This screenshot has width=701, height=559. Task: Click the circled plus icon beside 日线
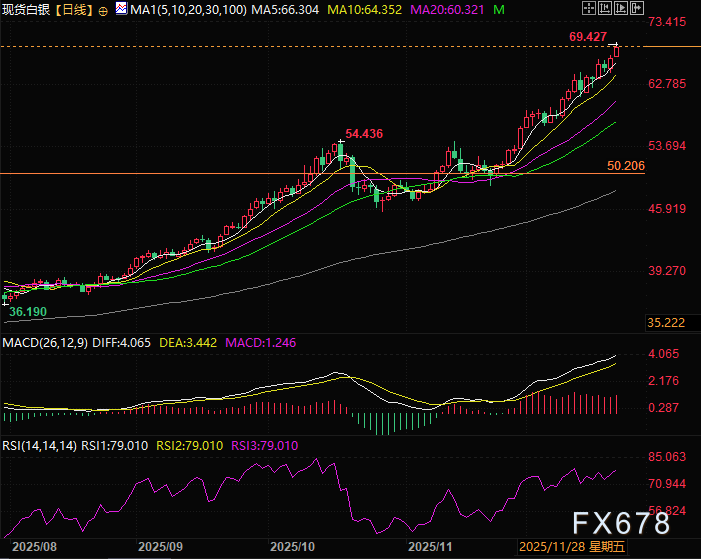[x=103, y=9]
